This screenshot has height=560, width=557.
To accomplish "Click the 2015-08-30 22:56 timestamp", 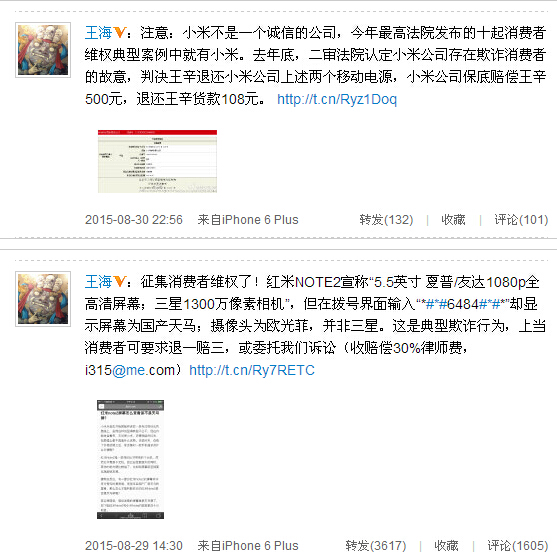I will coord(134,220).
